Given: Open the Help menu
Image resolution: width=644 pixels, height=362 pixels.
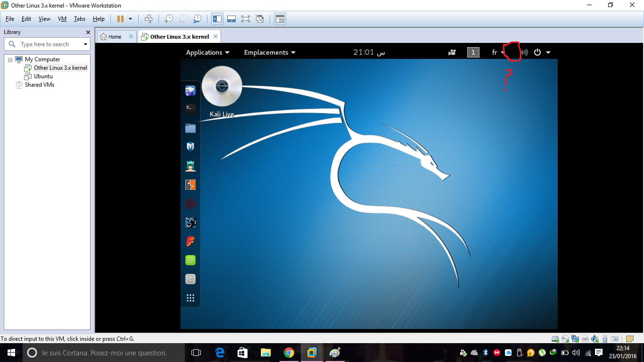Looking at the screenshot, I should (99, 19).
